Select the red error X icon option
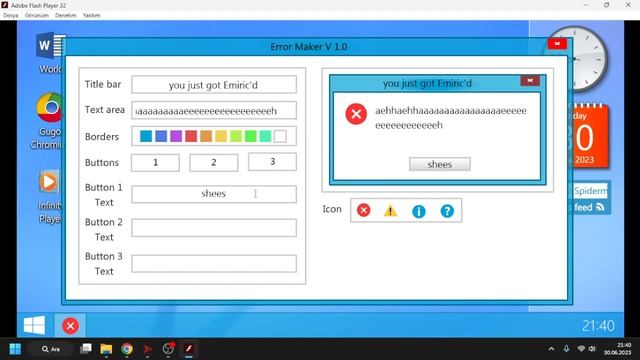Screen dimensions: 640x360 [363, 210]
